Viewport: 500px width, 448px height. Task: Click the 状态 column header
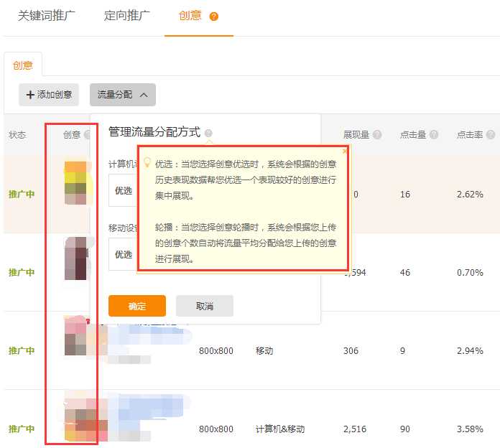pos(17,135)
